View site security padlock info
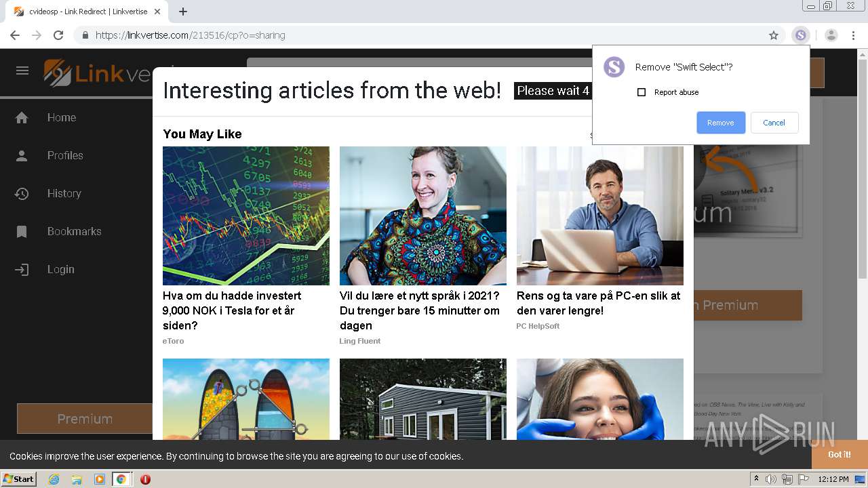The height and width of the screenshot is (488, 868). (85, 35)
